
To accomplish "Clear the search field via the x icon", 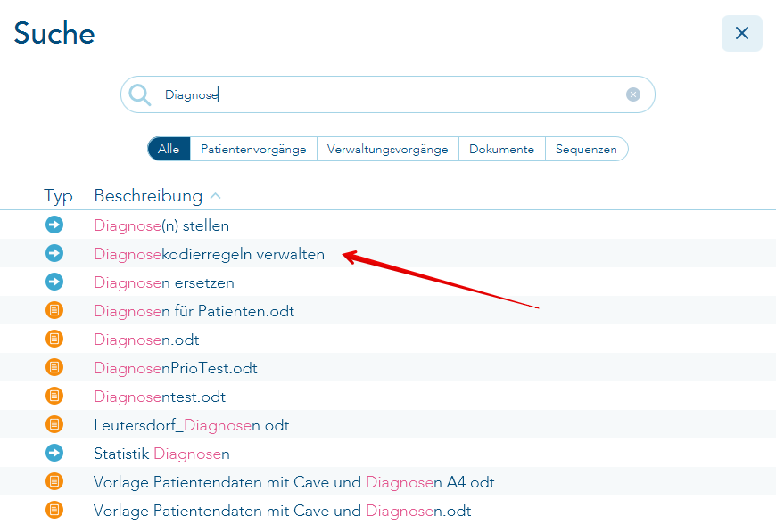I will (632, 94).
